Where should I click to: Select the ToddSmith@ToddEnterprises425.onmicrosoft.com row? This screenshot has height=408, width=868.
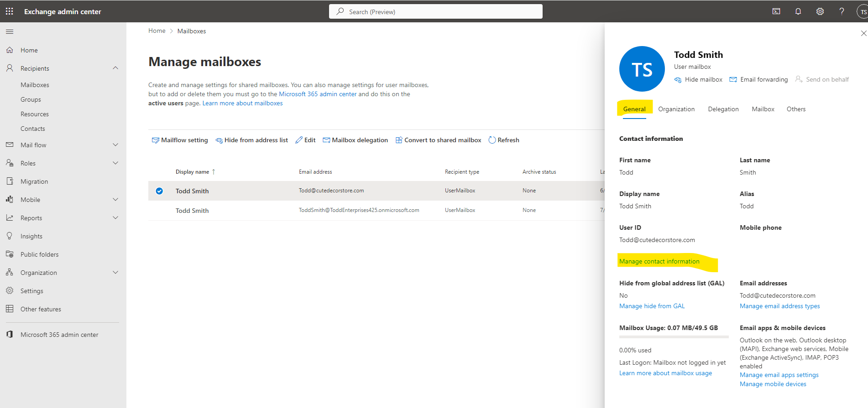pyautogui.click(x=376, y=210)
